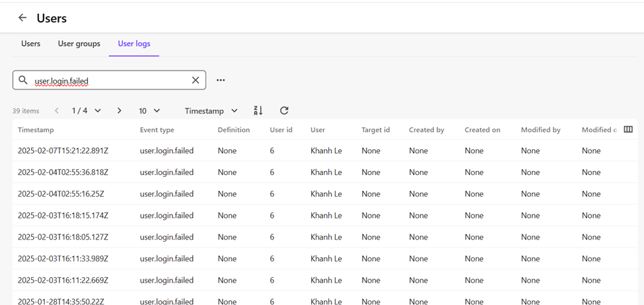Click the Timestamp column header
Image resolution: width=644 pixels, height=305 pixels.
point(36,130)
